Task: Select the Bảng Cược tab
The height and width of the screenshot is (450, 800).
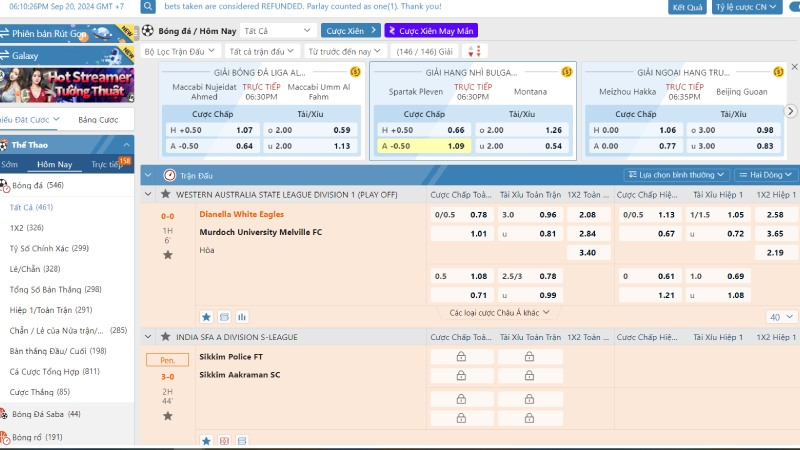Action: pos(98,120)
